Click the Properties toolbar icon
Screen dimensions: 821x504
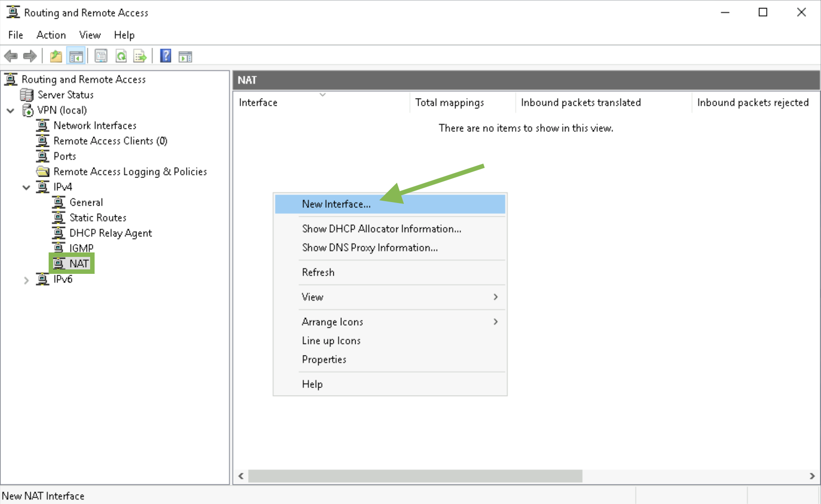[101, 56]
